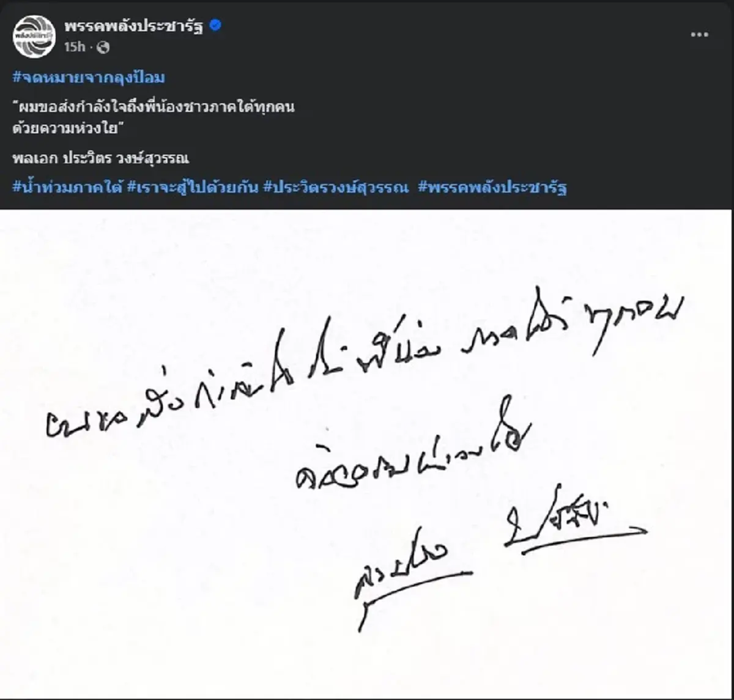Click the blue verified badge icon
The width and height of the screenshot is (734, 700).
click(x=215, y=25)
